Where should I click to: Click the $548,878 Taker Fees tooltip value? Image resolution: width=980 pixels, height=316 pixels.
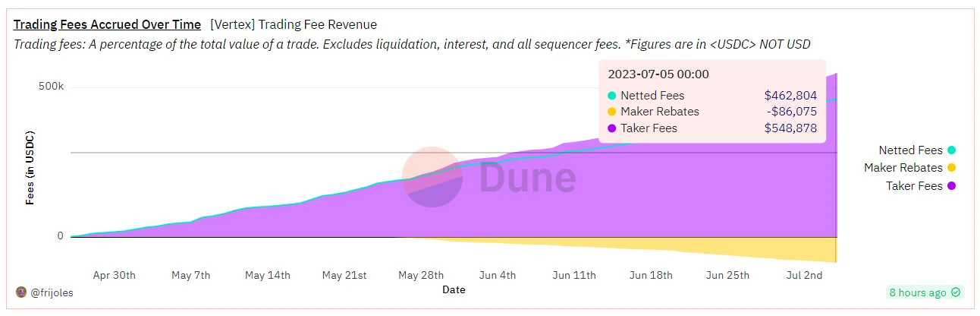[x=790, y=128]
